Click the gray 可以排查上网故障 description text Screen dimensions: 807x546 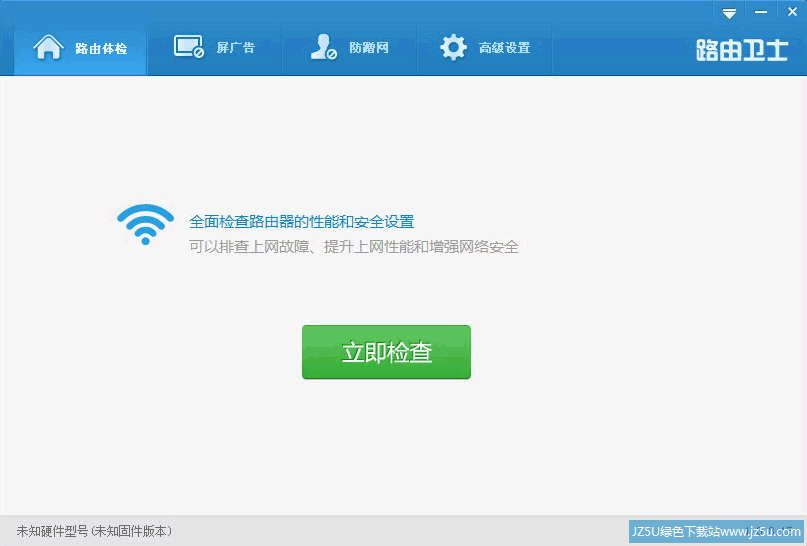pos(354,246)
